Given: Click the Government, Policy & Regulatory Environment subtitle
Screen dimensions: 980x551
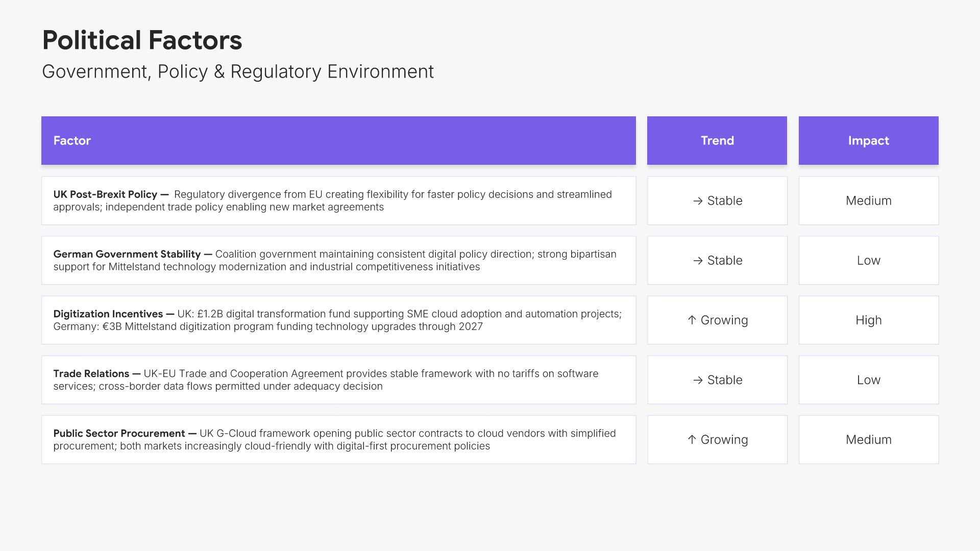Looking at the screenshot, I should click(238, 71).
